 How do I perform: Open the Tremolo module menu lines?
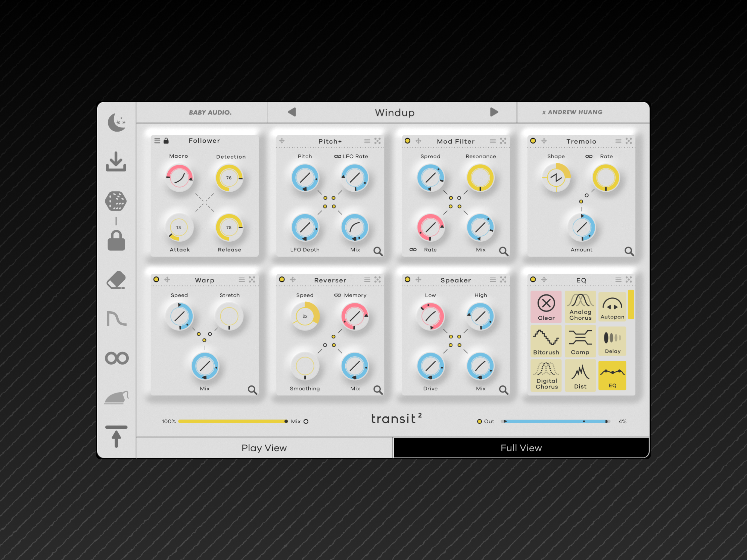coord(618,141)
